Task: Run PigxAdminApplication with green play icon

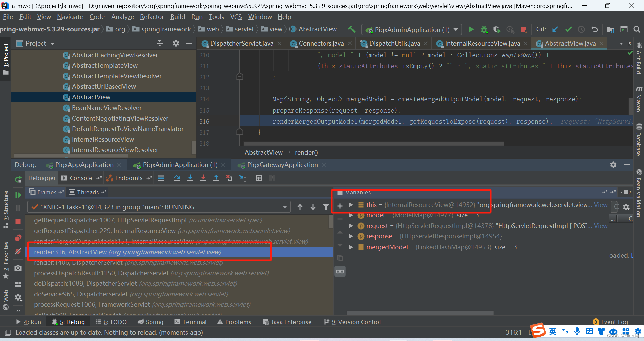Action: 471,29
